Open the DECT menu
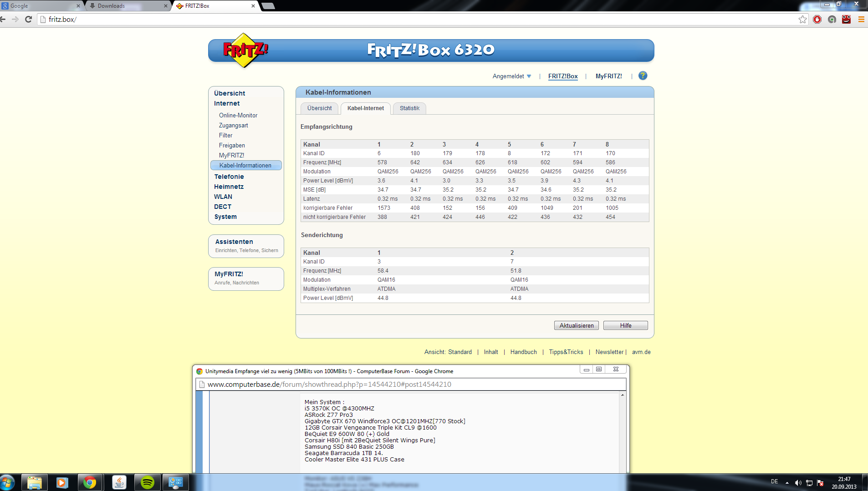Viewport: 868px width, 491px height. (x=223, y=207)
